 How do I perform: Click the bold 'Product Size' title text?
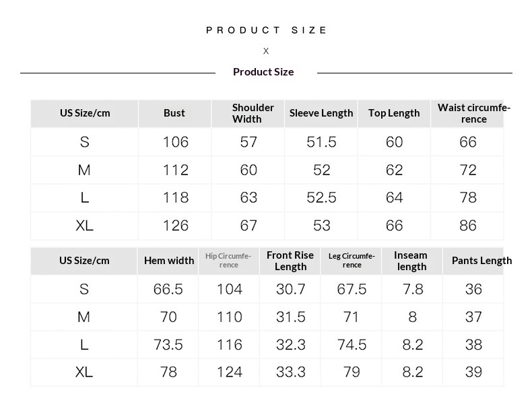[x=263, y=72]
